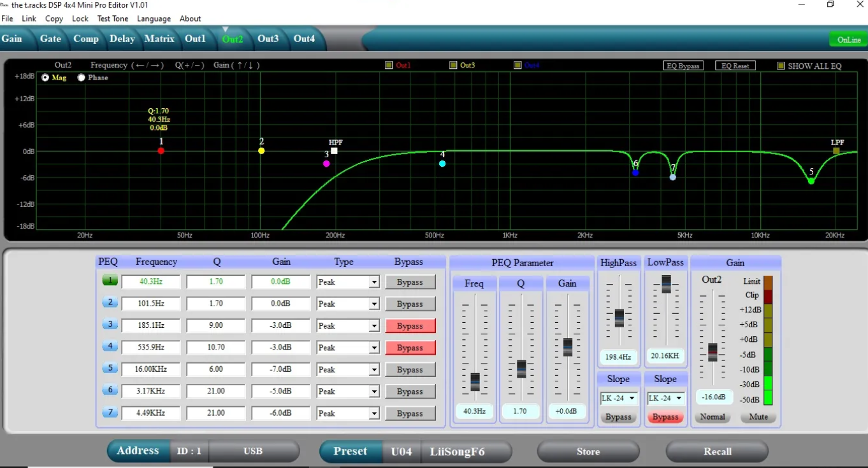The image size is (868, 468).
Task: Select PEQ band 4 number button
Action: [110, 347]
